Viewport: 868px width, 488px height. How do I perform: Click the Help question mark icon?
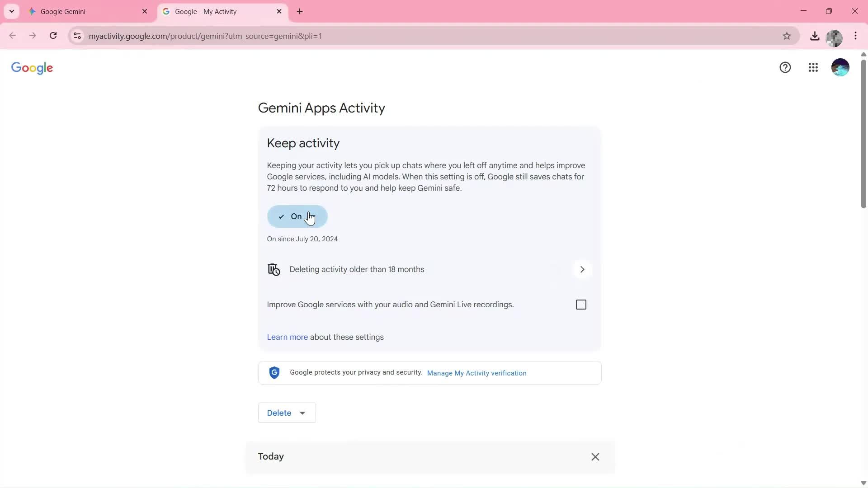(x=785, y=67)
